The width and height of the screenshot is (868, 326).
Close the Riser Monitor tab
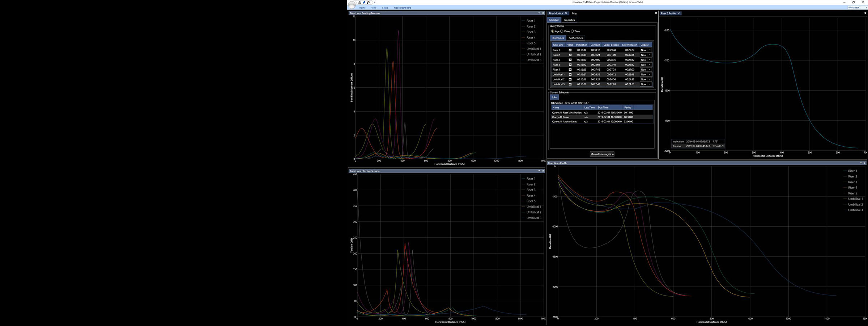pyautogui.click(x=566, y=13)
